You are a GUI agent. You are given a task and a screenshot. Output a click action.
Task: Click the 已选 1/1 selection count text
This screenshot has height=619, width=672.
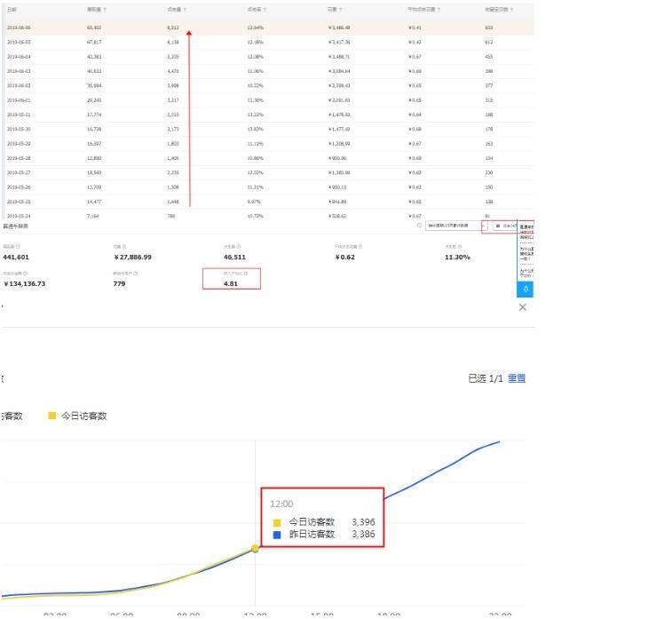pos(486,378)
